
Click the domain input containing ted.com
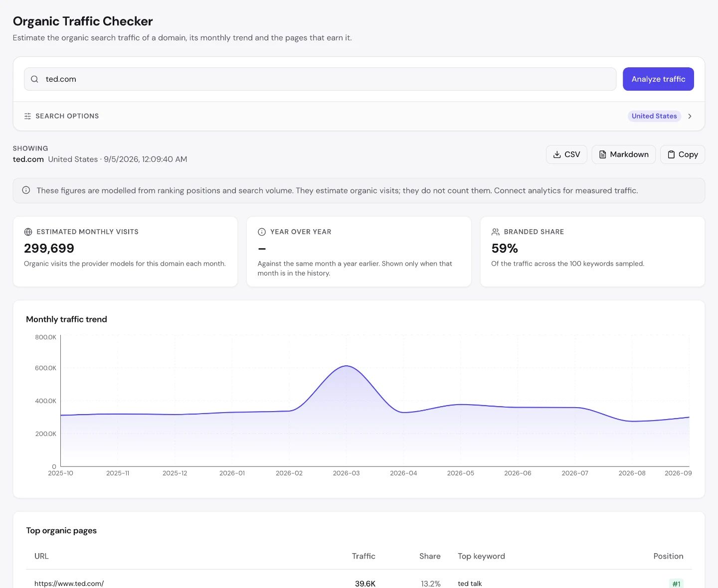point(320,79)
